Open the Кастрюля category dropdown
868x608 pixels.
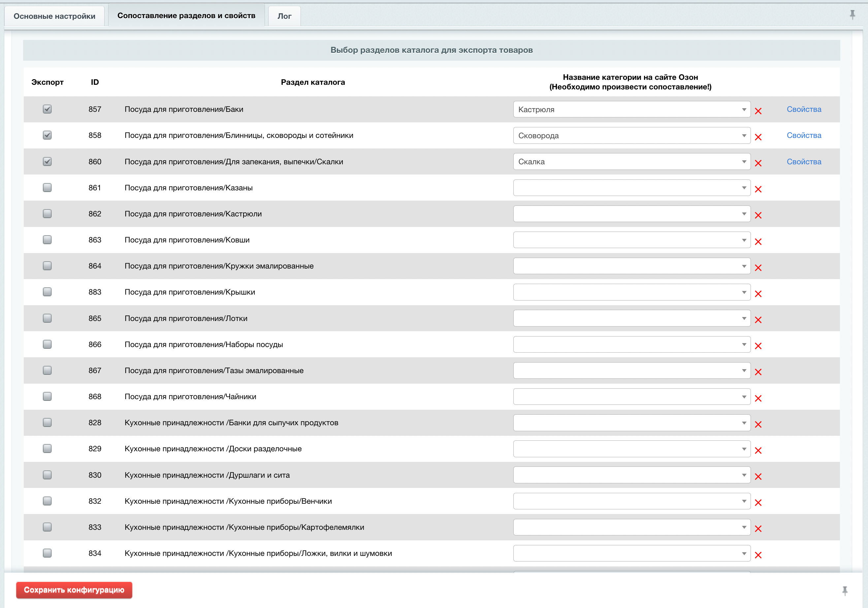click(x=631, y=109)
